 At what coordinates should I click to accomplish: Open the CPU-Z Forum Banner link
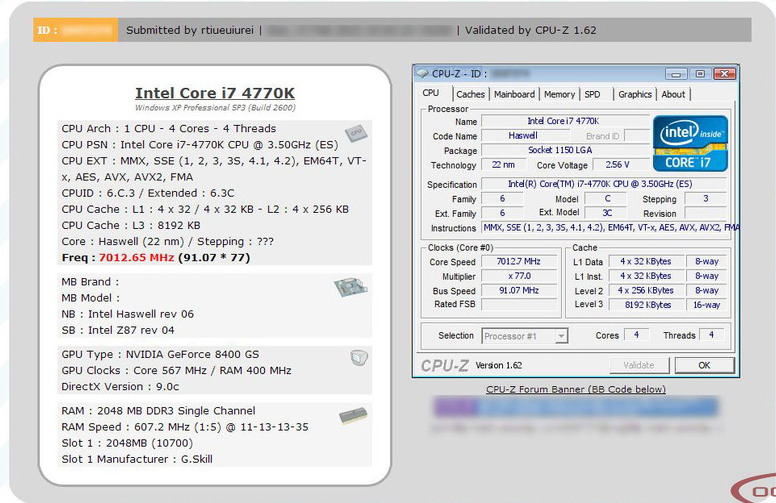pyautogui.click(x=576, y=389)
